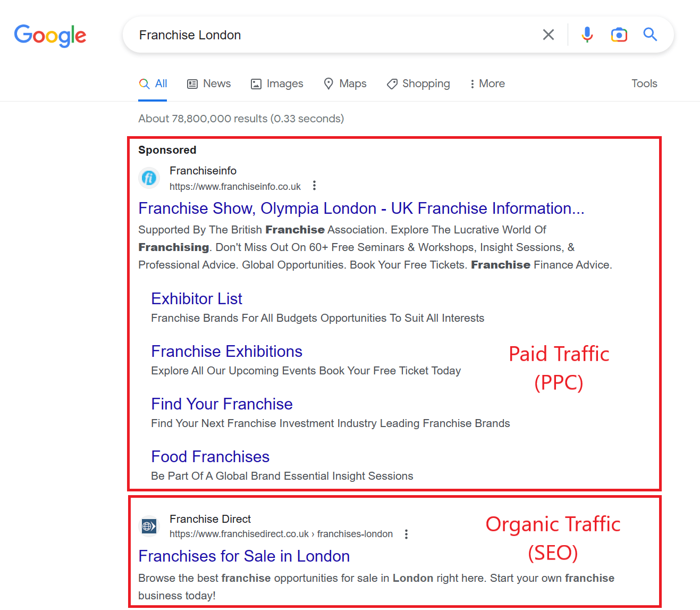The image size is (700, 610).
Task: Start voice search with the microphone icon
Action: [587, 35]
